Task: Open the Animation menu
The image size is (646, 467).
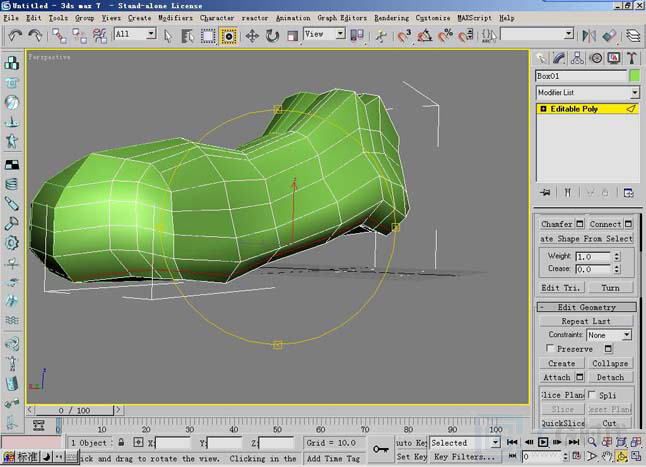Action: (293, 18)
